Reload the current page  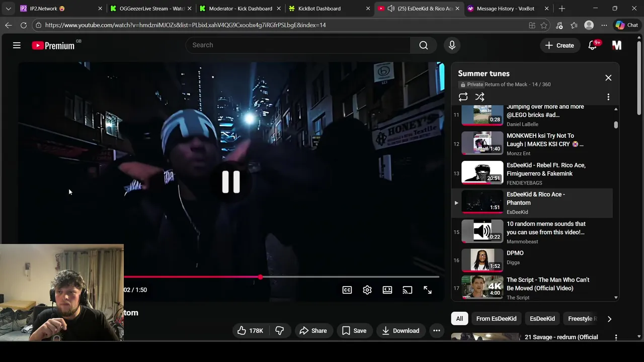[x=24, y=25]
